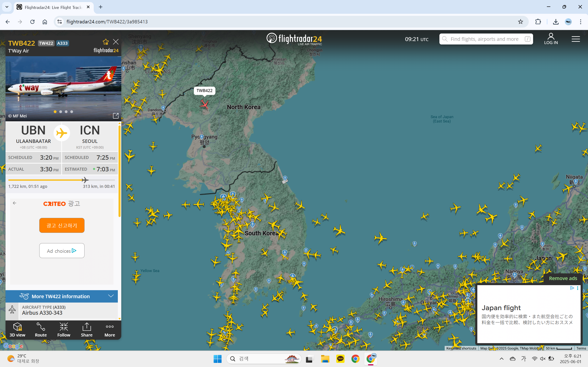The image size is (588, 367).
Task: Click the flight progress bar airplane marker
Action: coord(85,180)
